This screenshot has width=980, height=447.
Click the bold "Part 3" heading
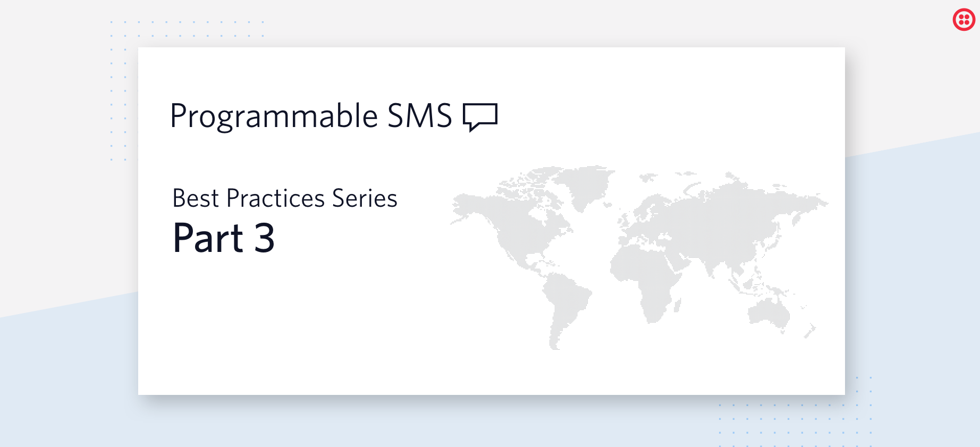(x=224, y=238)
